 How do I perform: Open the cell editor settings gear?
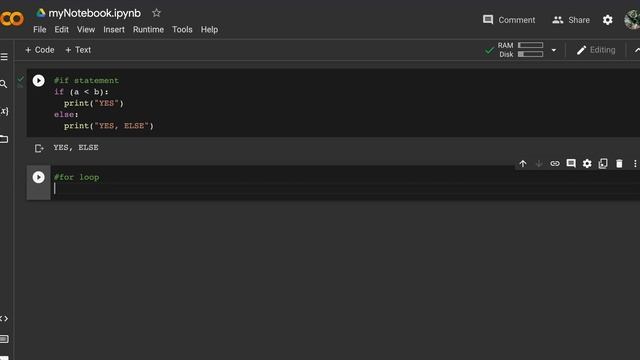[587, 164]
